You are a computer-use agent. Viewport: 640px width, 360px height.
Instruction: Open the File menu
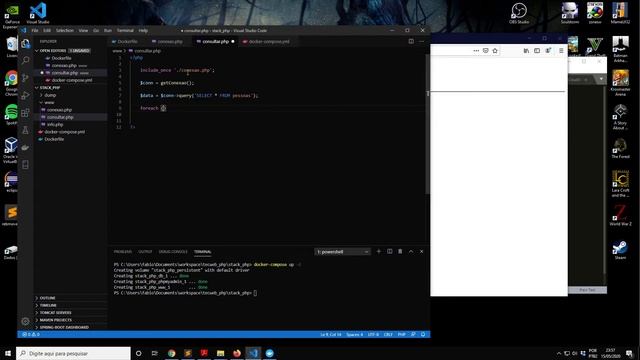(35, 31)
